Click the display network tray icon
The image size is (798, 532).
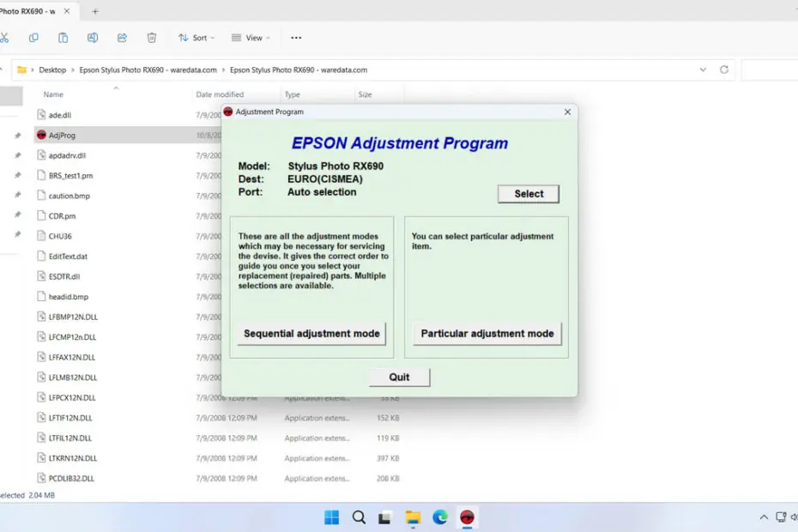click(x=781, y=517)
